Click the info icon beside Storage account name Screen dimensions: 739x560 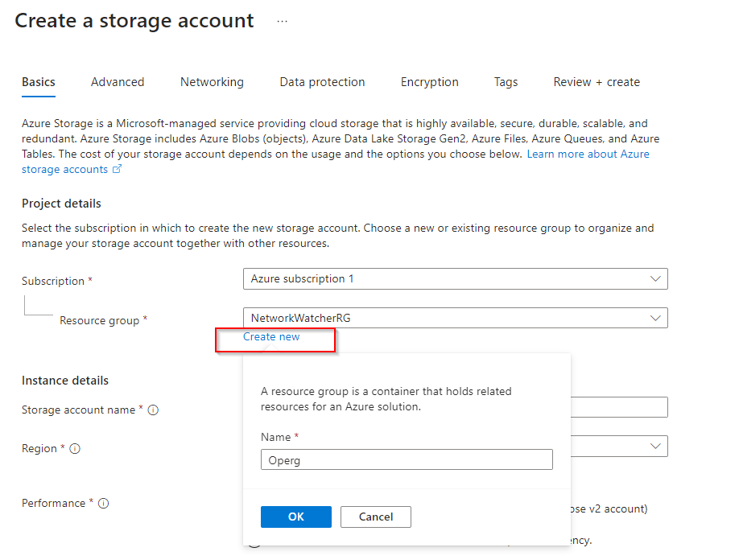tap(153, 410)
